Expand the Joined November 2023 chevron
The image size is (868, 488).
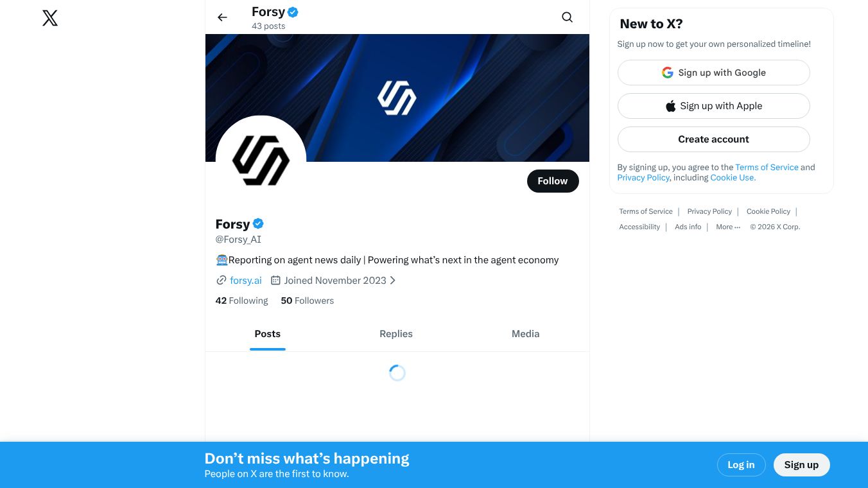(393, 281)
